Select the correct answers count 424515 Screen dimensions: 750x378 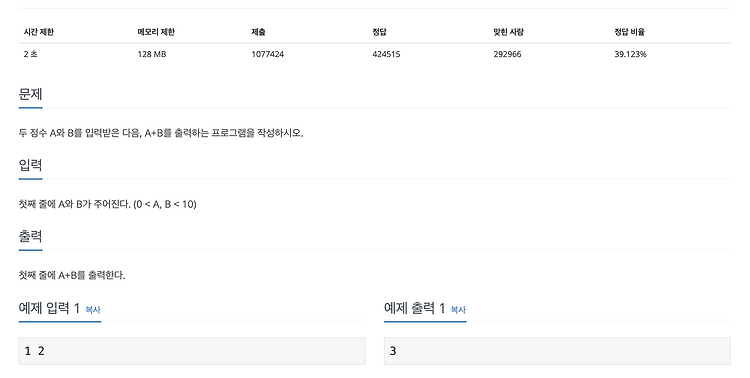(x=386, y=54)
